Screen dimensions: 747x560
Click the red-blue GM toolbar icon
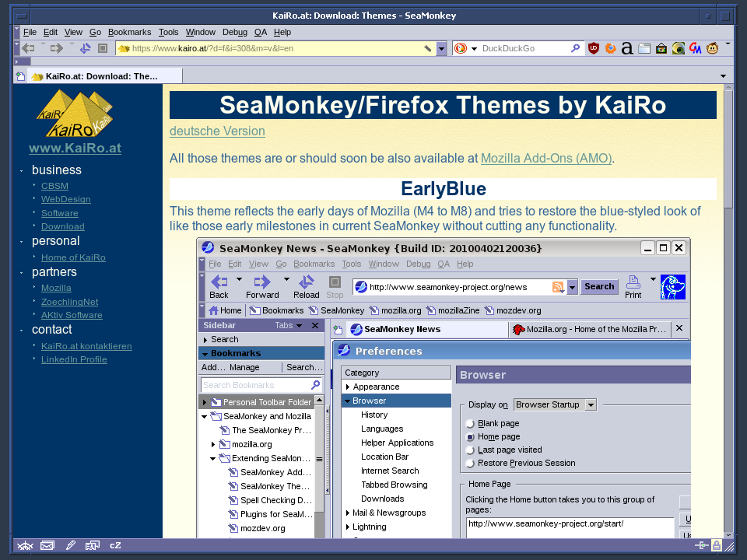click(696, 48)
